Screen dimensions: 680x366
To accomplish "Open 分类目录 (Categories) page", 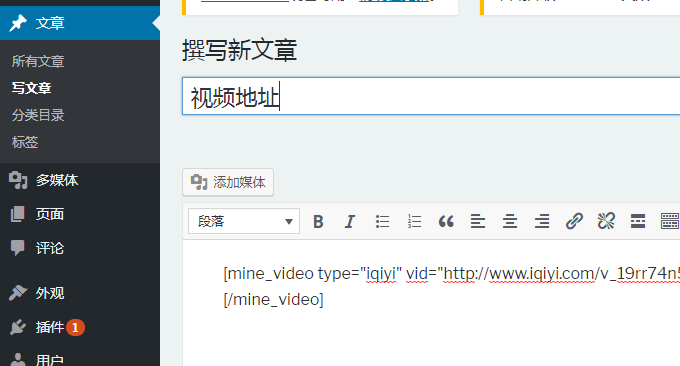I will coord(38,115).
